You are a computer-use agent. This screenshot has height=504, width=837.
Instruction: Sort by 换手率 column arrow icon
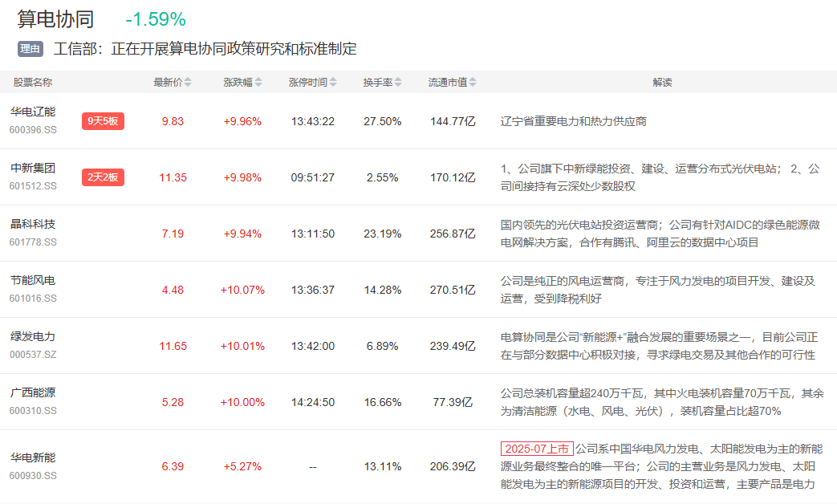397,83
